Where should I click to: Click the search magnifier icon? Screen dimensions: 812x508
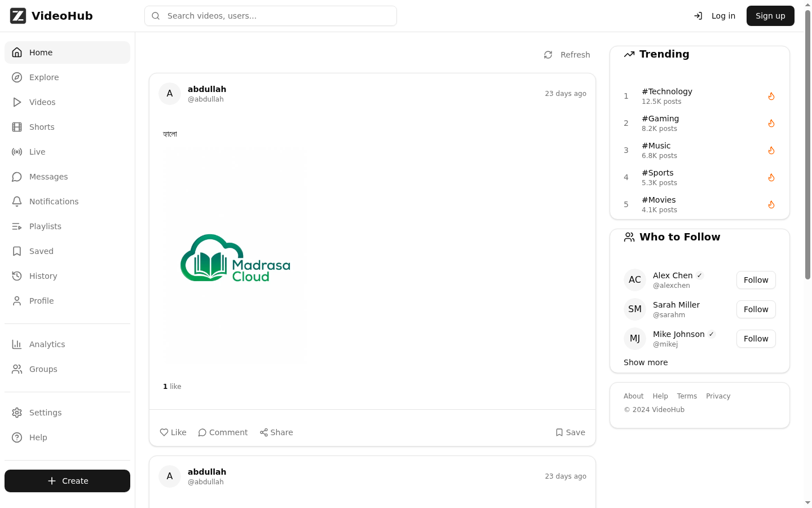point(156,16)
